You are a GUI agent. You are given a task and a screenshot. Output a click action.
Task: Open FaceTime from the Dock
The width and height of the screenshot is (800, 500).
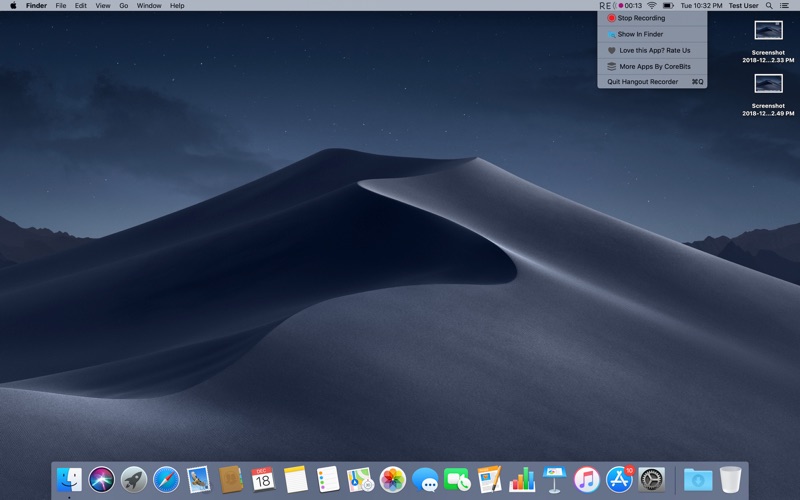point(457,480)
